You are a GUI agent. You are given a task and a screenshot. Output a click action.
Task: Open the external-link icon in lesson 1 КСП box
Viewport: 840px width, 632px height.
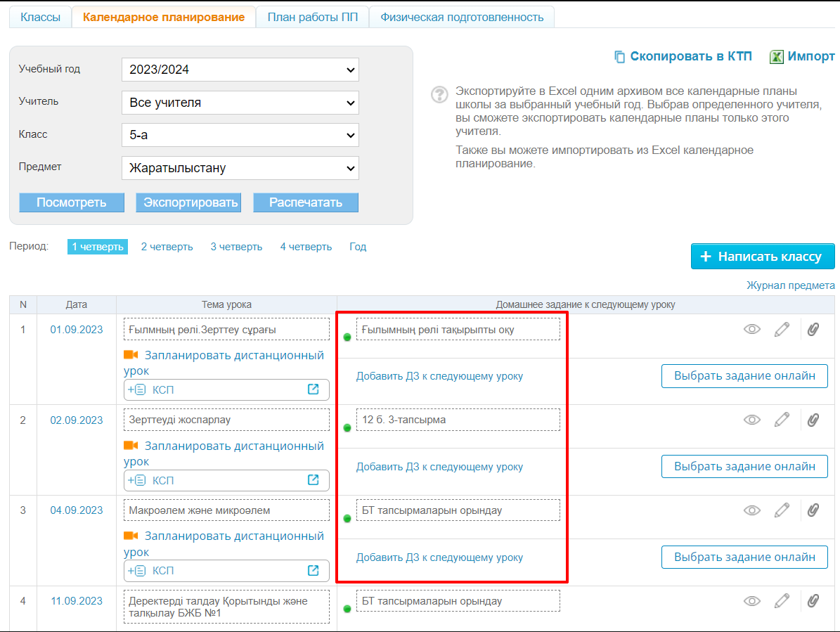tap(314, 389)
